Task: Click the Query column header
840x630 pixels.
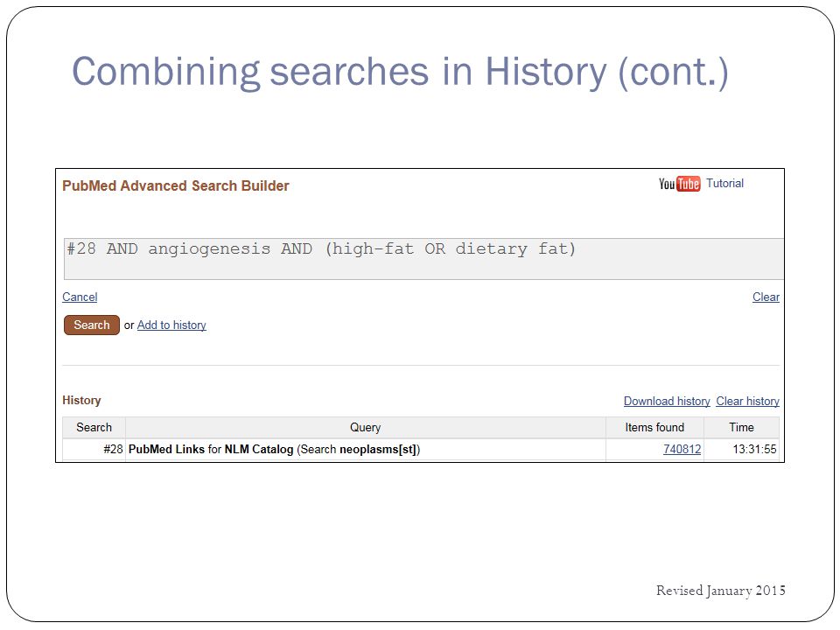Action: pos(366,428)
